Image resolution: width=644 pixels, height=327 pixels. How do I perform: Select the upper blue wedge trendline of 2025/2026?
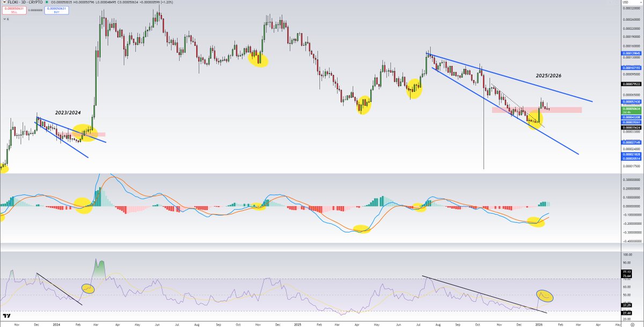(510, 76)
